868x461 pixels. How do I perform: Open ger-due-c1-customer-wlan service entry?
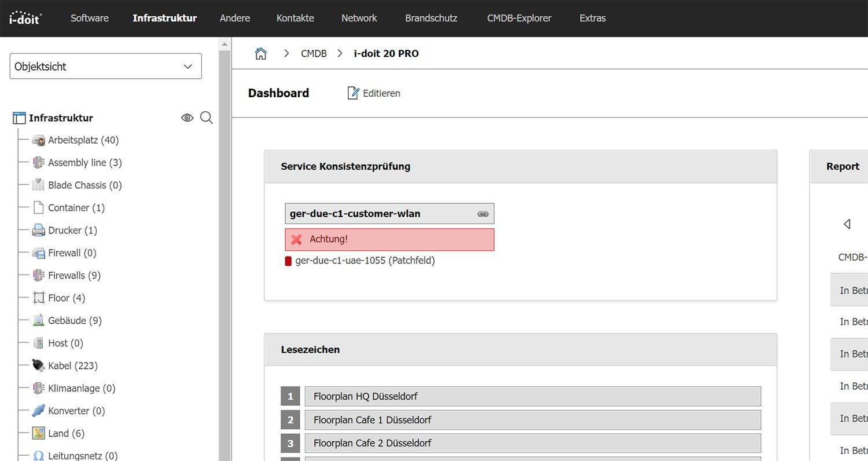click(389, 214)
